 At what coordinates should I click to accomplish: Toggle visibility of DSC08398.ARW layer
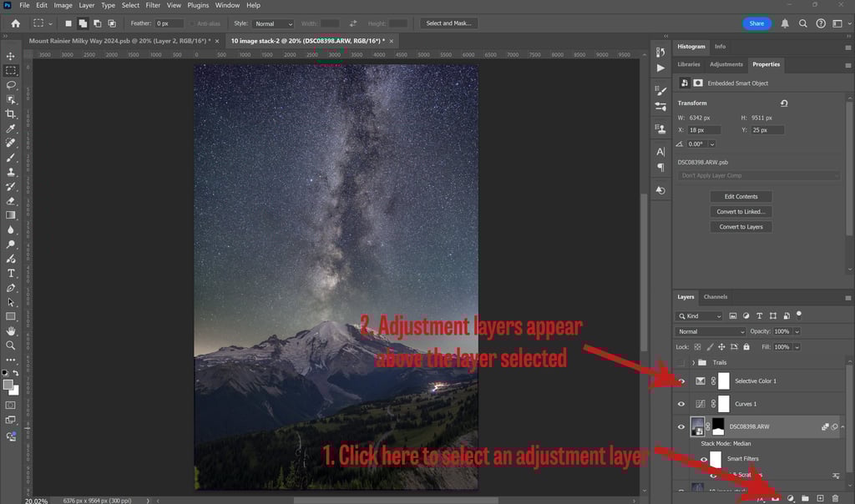[x=681, y=426]
